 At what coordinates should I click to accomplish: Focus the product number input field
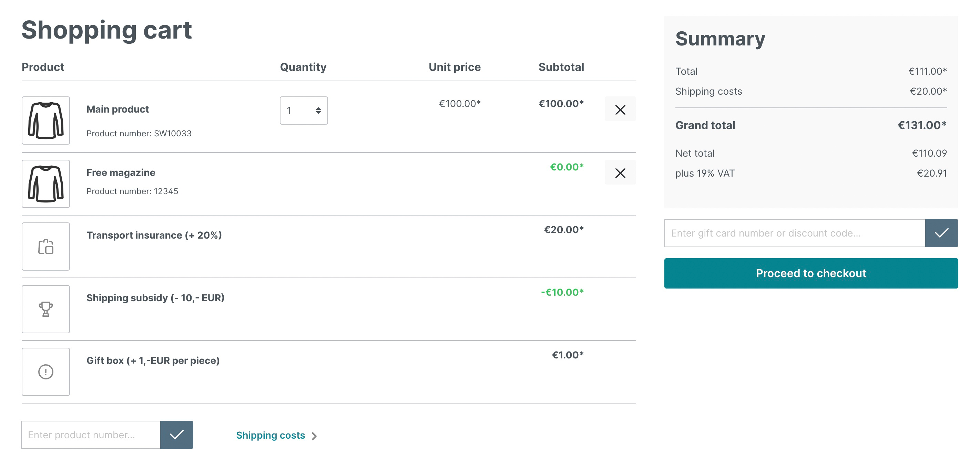tap(91, 435)
